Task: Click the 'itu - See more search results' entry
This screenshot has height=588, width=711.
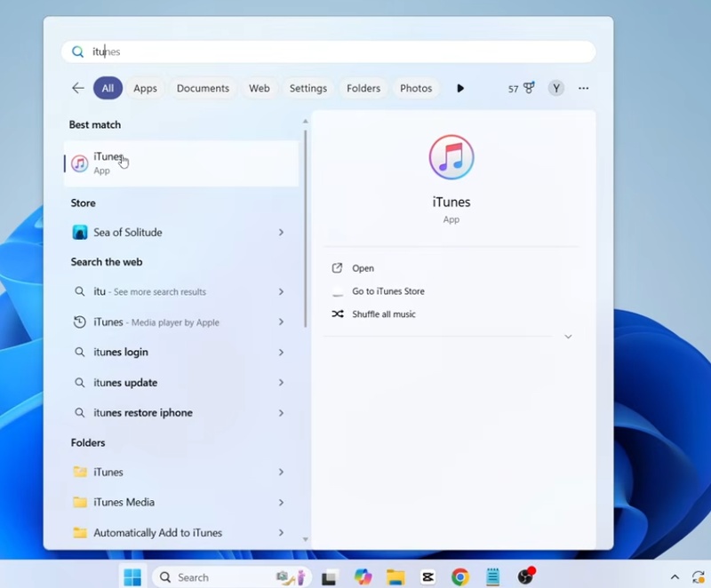Action: [x=181, y=291]
